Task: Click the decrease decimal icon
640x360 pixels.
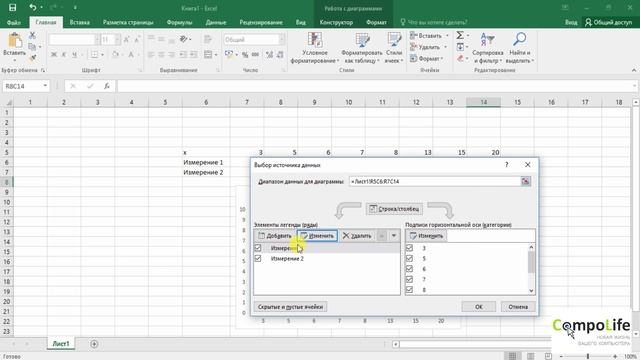Action: point(280,54)
